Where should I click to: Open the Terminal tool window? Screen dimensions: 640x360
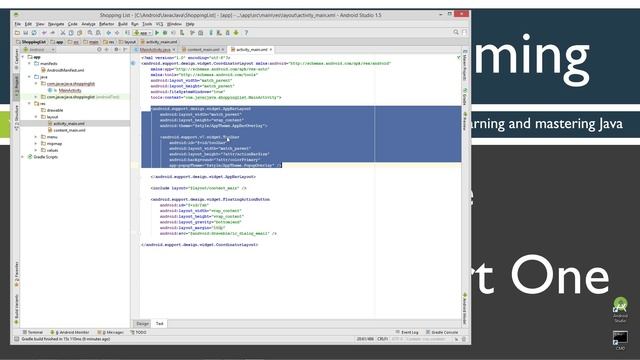[33, 332]
